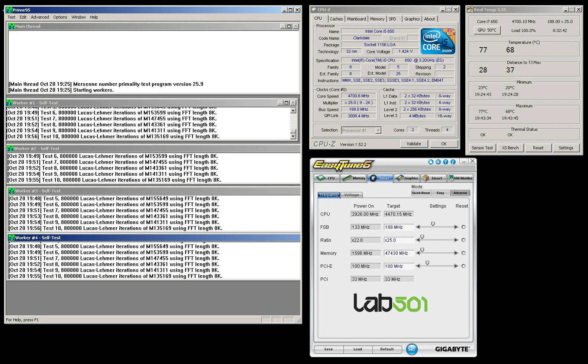Click the CPU-Z title bar icon
This screenshot has height=364, width=588.
(x=314, y=10)
